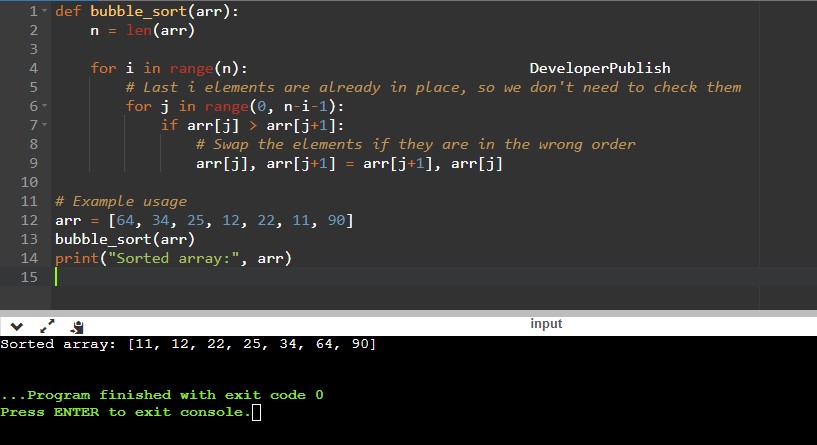
Task: Click line number 2 in the gutter
Action: [x=33, y=30]
